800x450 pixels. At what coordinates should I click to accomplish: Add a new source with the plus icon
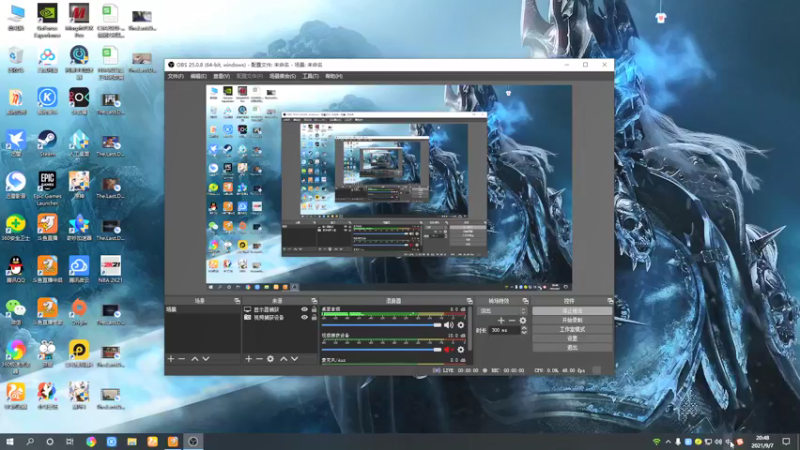click(x=248, y=359)
